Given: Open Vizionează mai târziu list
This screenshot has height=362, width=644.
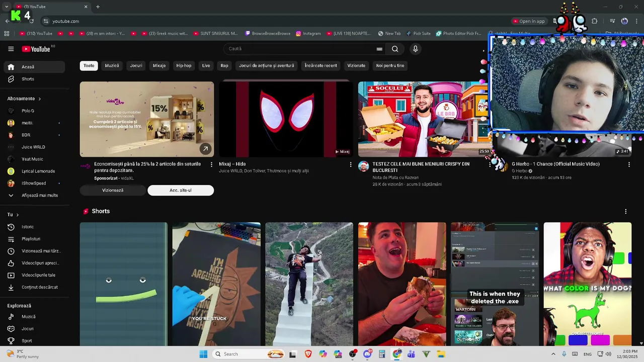Looking at the screenshot, I should coord(35,251).
